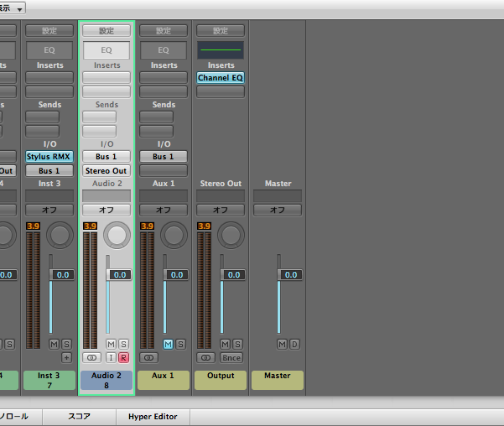The width and height of the screenshot is (504, 426).
Task: Click pan knob on Stereo Out
Action: coord(231,235)
